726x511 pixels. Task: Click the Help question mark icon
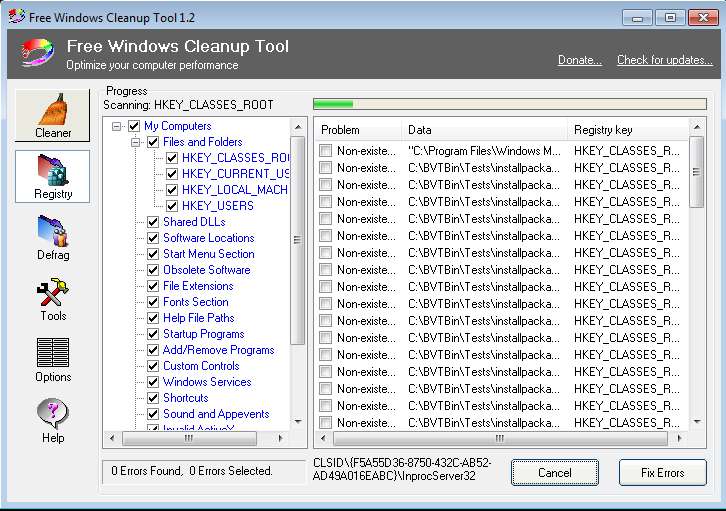[x=53, y=420]
